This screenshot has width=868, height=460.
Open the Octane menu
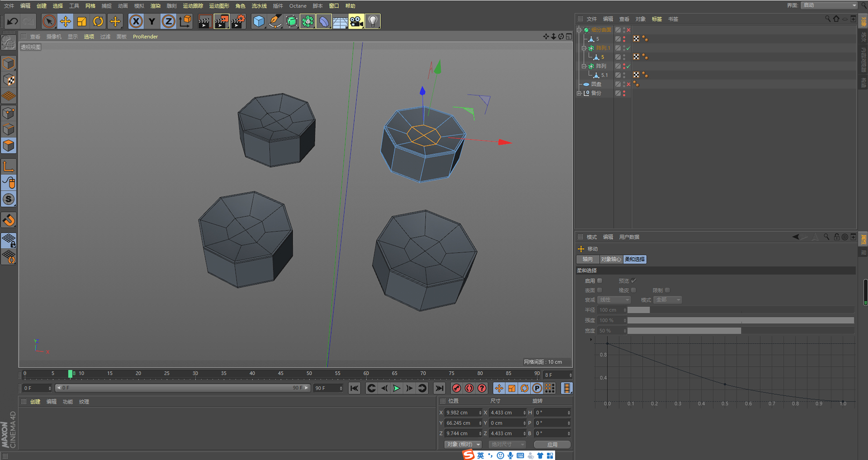point(298,6)
